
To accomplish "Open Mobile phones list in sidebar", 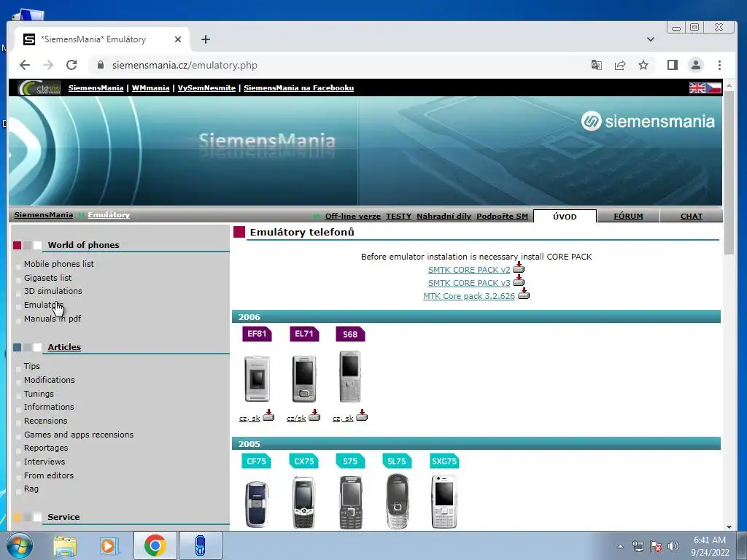I will (x=59, y=264).
